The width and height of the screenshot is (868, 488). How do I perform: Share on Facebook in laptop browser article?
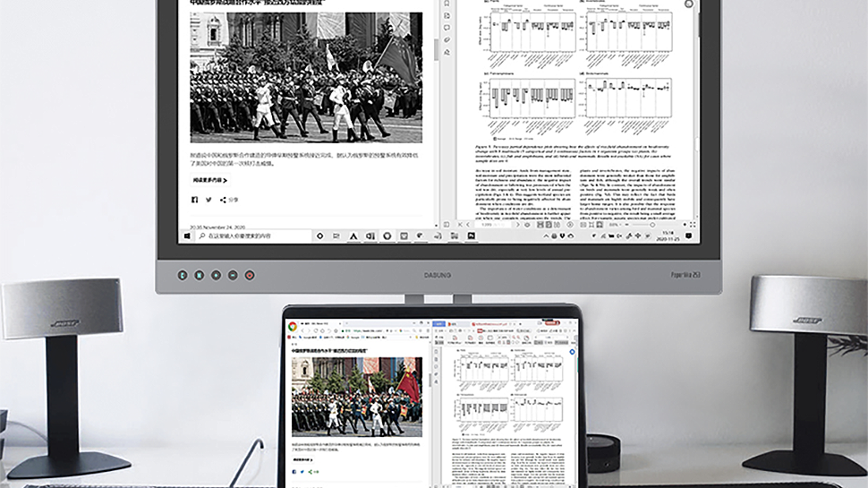[x=294, y=472]
